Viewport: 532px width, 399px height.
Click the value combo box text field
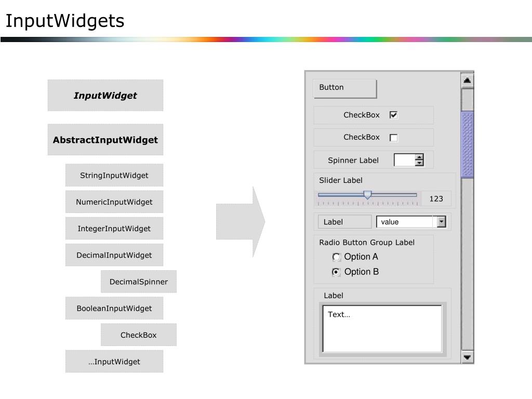pyautogui.click(x=404, y=222)
